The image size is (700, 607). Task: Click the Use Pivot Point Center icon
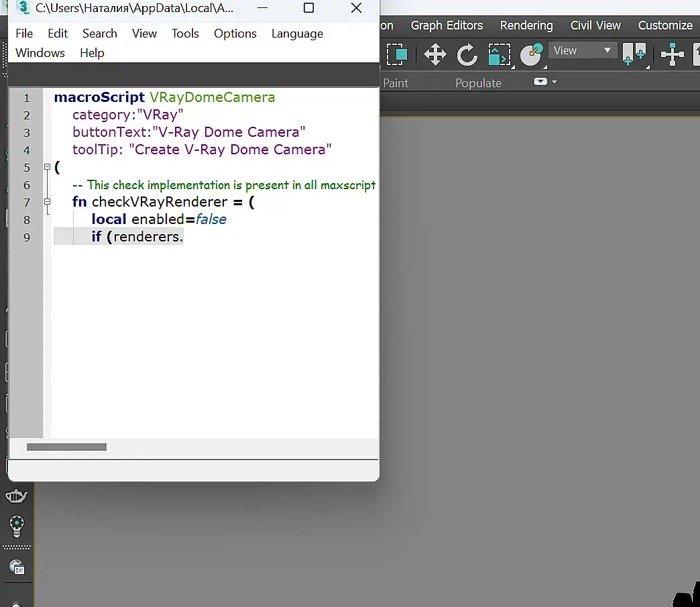pyautogui.click(x=634, y=54)
